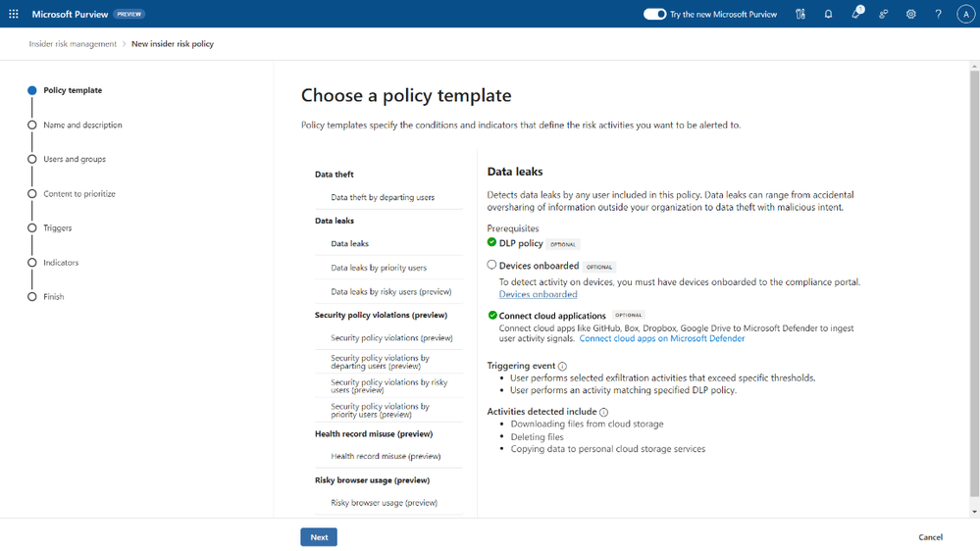Click New insider risk policy breadcrumb text

click(x=173, y=44)
